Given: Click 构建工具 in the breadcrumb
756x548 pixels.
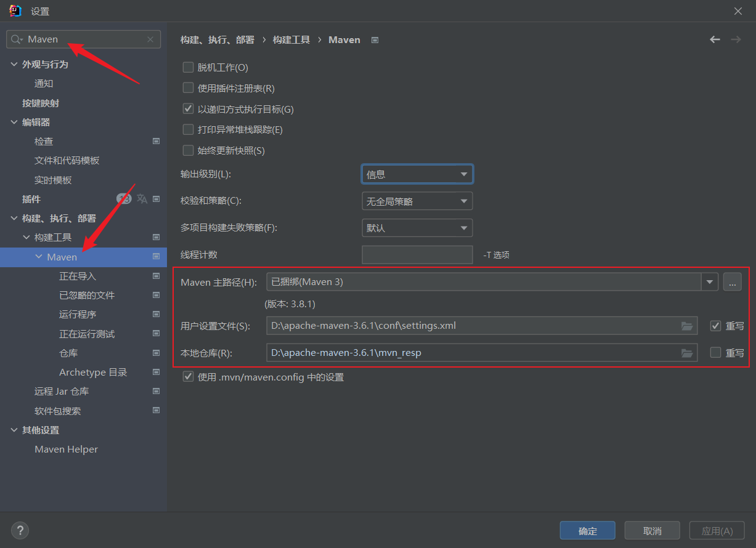Looking at the screenshot, I should coord(291,39).
